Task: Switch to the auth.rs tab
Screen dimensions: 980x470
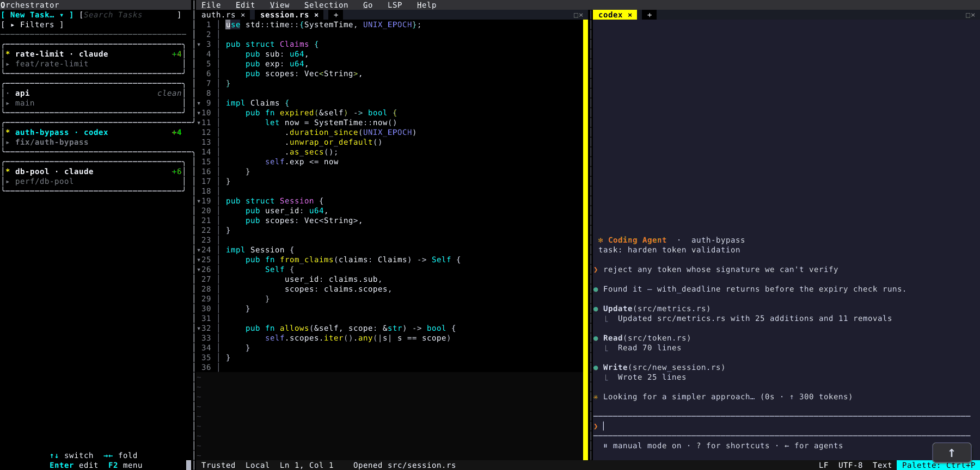Action: [x=218, y=15]
